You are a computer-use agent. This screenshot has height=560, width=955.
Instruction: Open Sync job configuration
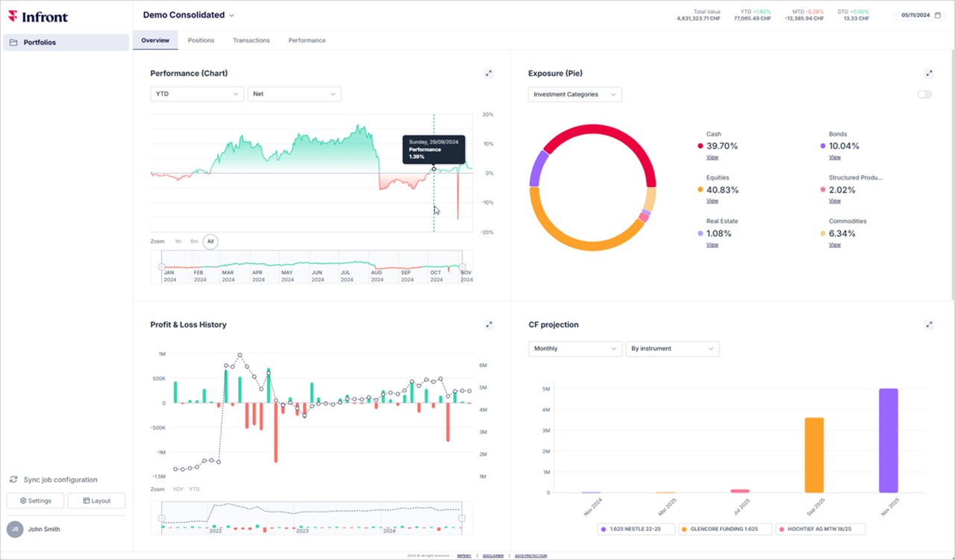pyautogui.click(x=60, y=479)
